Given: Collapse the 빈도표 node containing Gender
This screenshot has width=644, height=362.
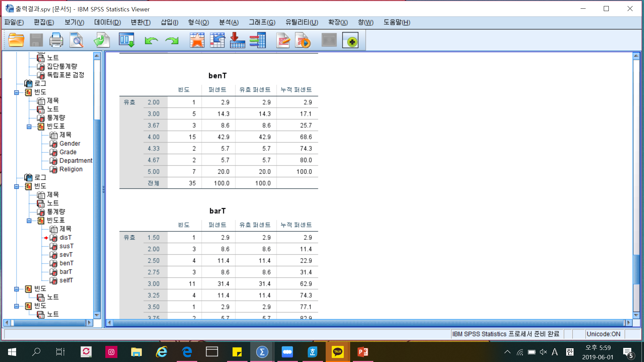Looking at the screenshot, I should click(29, 127).
